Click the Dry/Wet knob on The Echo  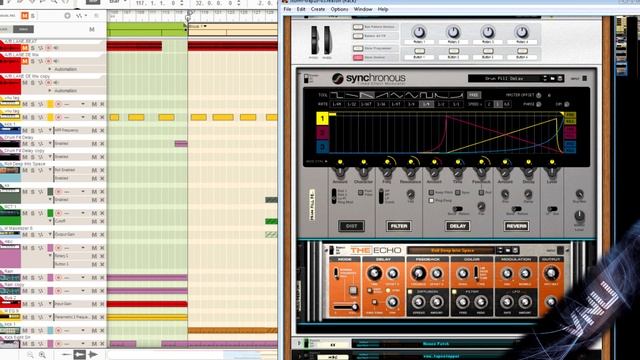pos(551,273)
